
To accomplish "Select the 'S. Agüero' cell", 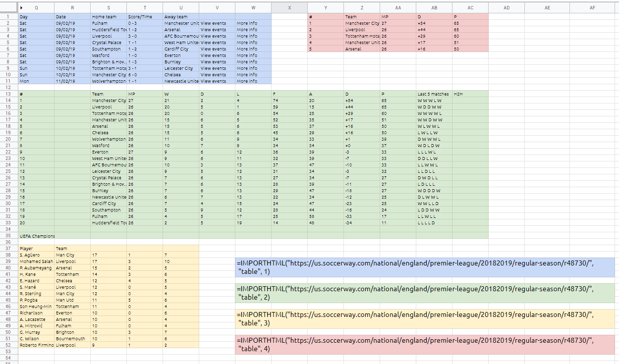I will [36, 255].
